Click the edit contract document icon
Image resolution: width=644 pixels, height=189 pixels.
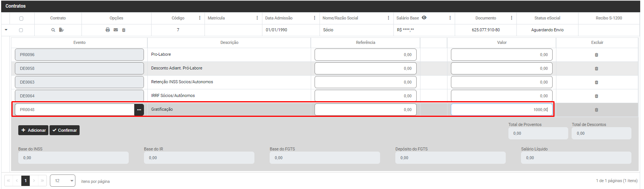point(61,30)
